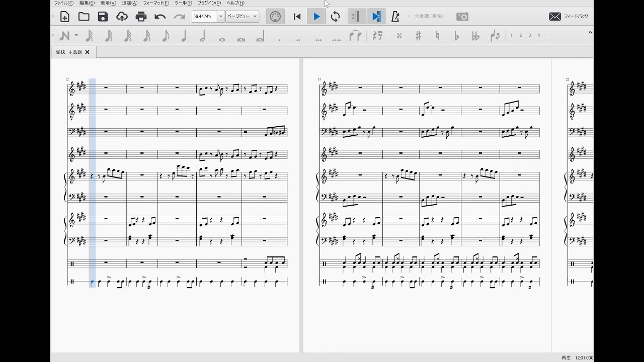Toggle loop playback
Viewport: 644px width, 362px height.
pos(336,17)
